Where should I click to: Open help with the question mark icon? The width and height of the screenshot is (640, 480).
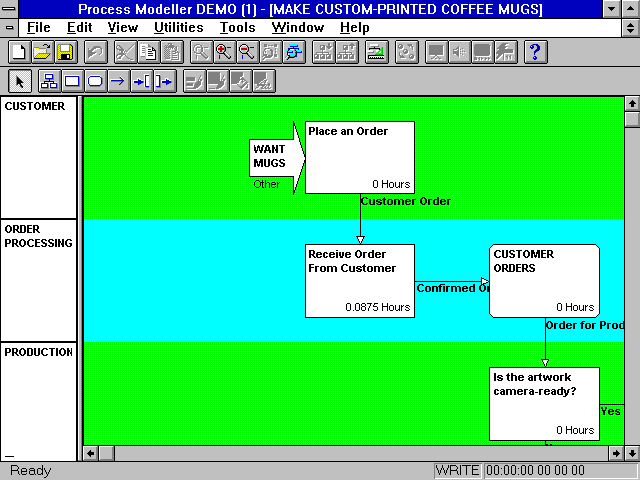click(535, 52)
